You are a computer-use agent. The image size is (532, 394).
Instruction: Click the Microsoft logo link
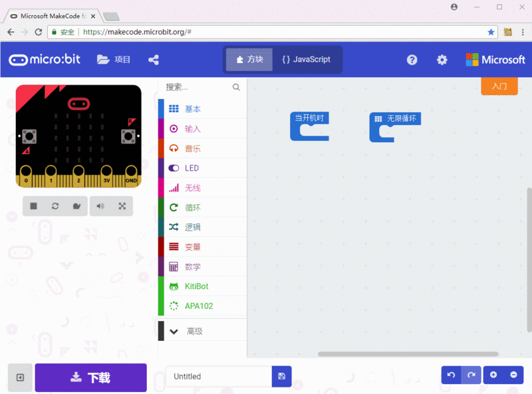tap(495, 60)
